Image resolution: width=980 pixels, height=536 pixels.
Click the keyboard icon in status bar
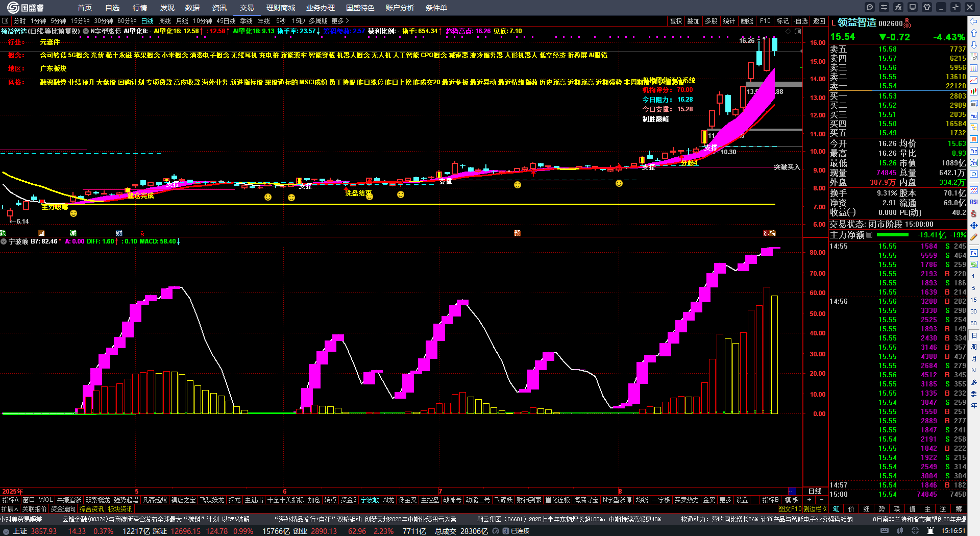tap(885, 531)
